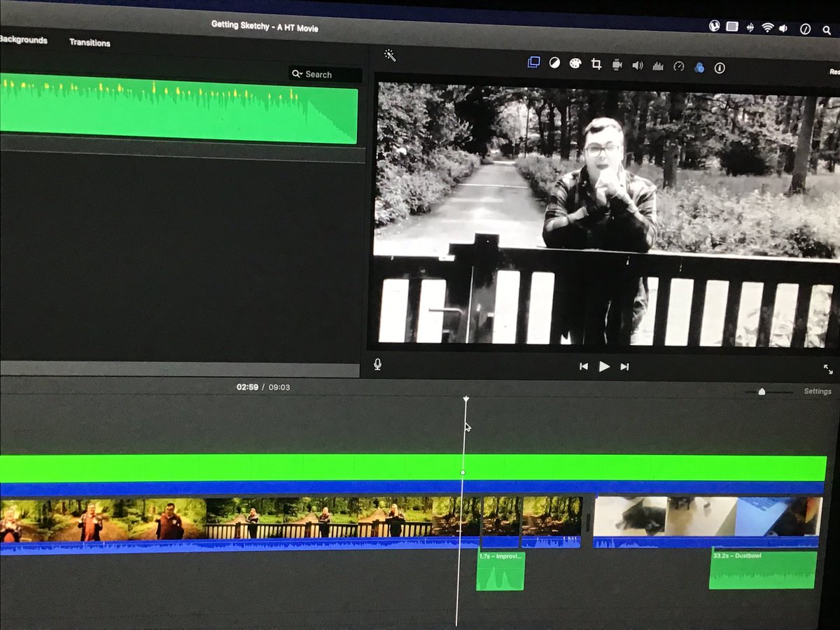Click the 02:59 current time readout
The width and height of the screenshot is (840, 630).
(x=247, y=386)
